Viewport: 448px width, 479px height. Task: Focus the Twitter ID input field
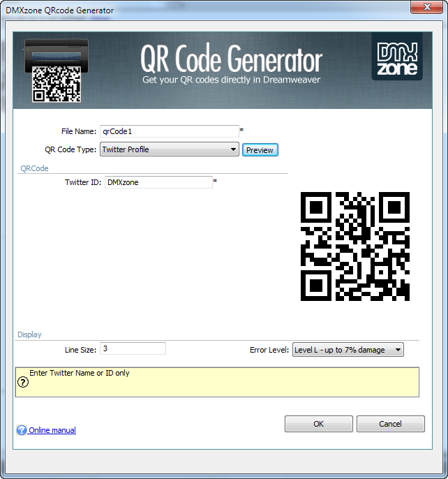pos(158,182)
